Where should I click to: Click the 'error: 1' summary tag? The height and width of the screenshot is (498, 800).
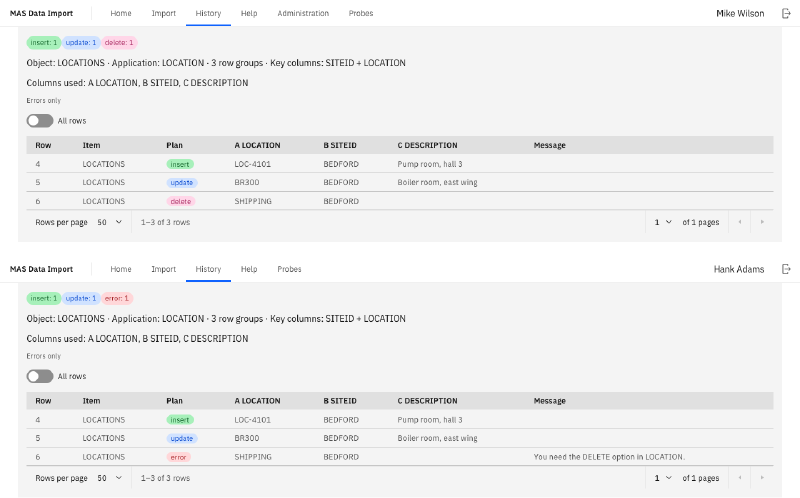tap(117, 298)
